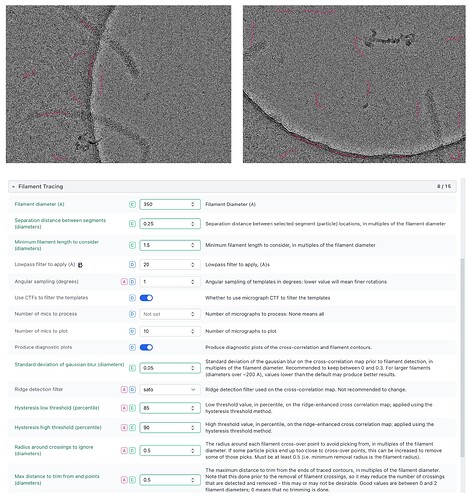The image size is (471, 500).
Task: Click stepper arrows on Angular sampling field
Action: (193, 282)
